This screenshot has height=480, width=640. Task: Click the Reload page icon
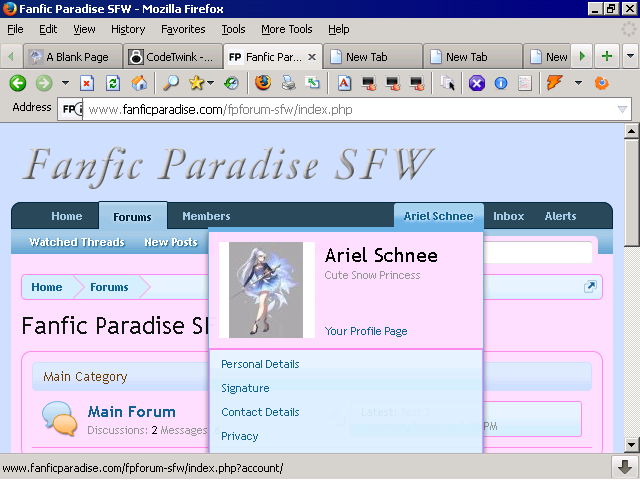point(113,83)
